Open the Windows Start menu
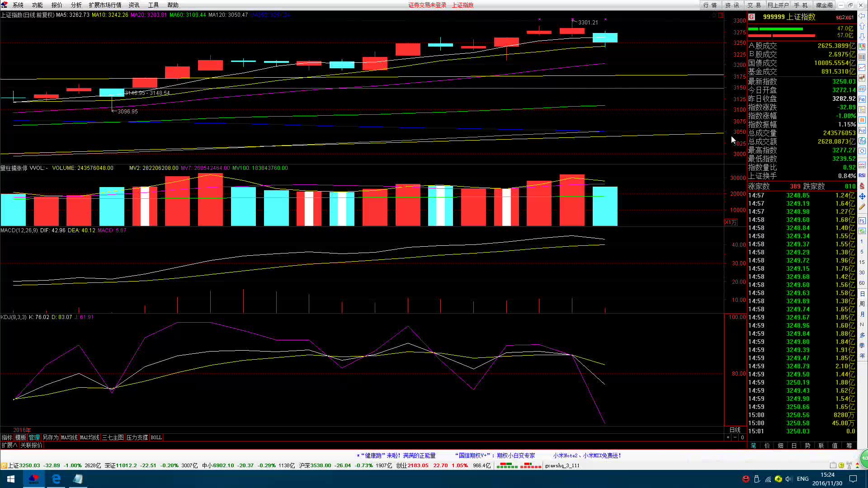 coord(11,479)
